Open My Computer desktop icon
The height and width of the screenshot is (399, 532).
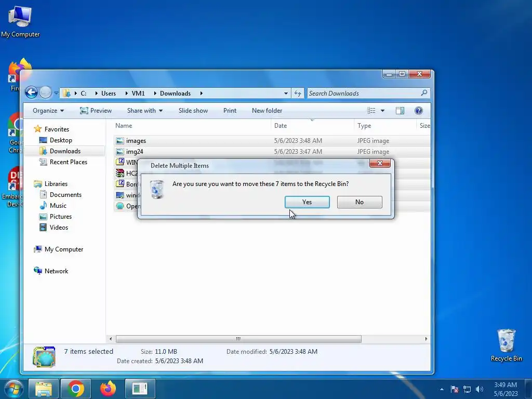(x=20, y=22)
